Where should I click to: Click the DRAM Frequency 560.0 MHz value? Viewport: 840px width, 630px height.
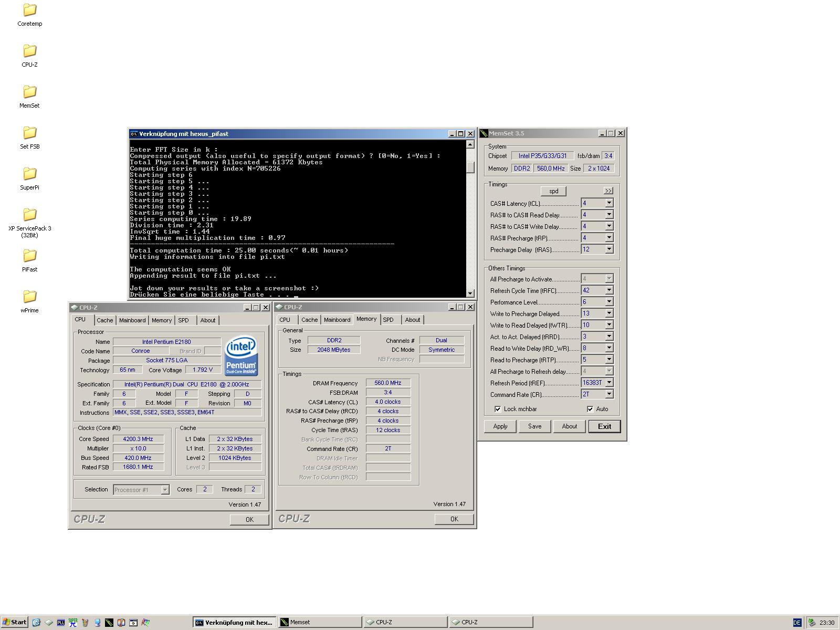click(388, 383)
